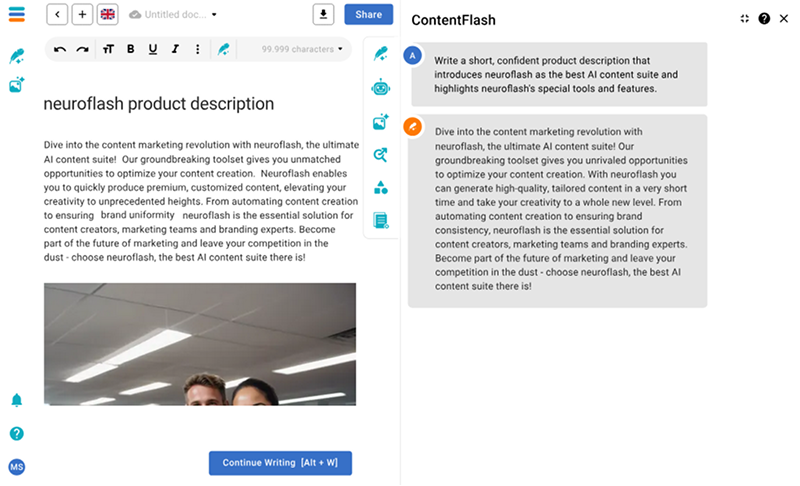Click the user avatar A in chat
This screenshot has height=486, width=800.
click(412, 55)
